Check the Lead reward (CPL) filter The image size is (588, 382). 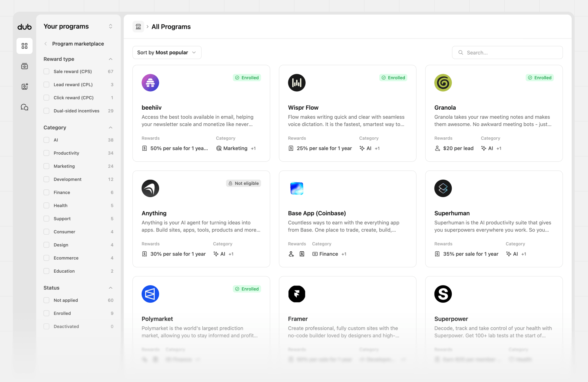point(46,85)
